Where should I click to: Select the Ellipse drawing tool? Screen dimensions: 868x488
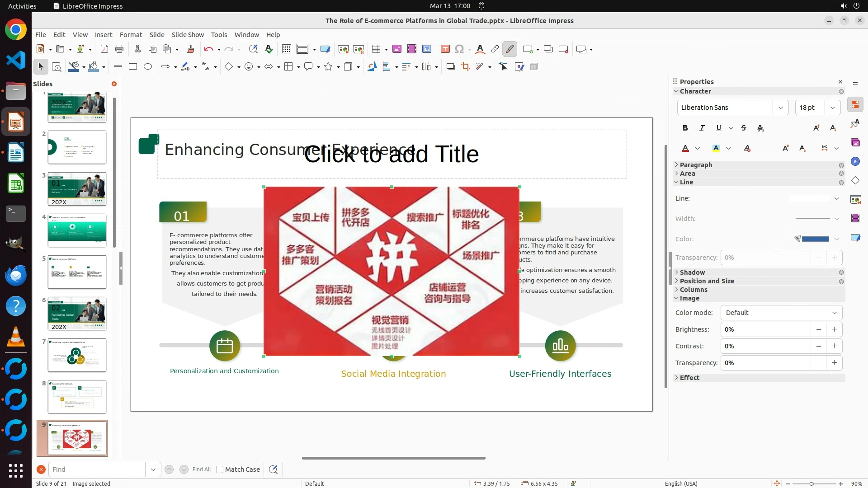147,67
